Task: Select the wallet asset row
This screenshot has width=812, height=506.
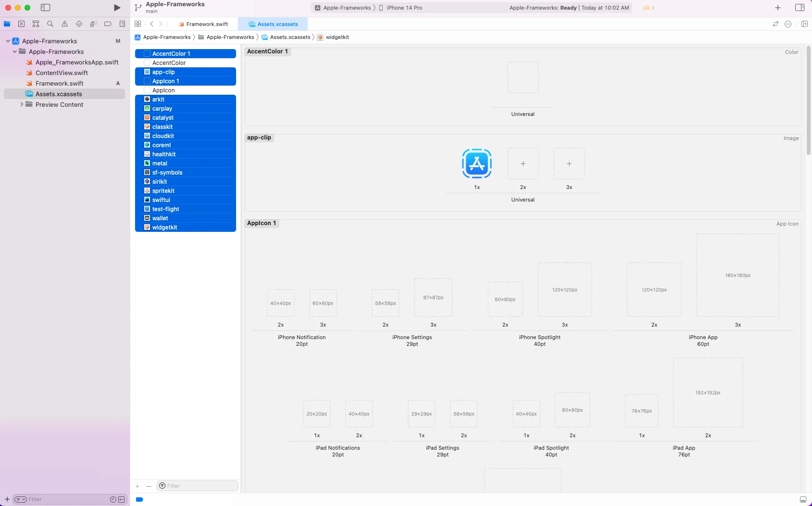Action: tap(186, 218)
